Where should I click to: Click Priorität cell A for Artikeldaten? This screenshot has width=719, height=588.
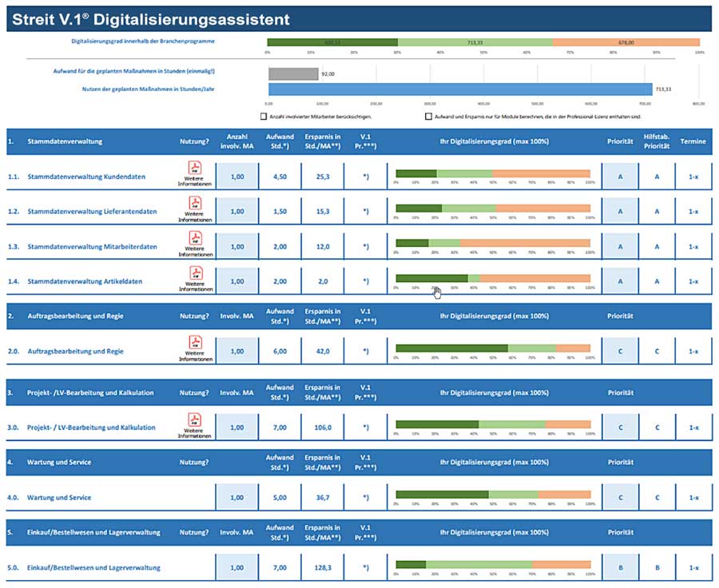[621, 281]
